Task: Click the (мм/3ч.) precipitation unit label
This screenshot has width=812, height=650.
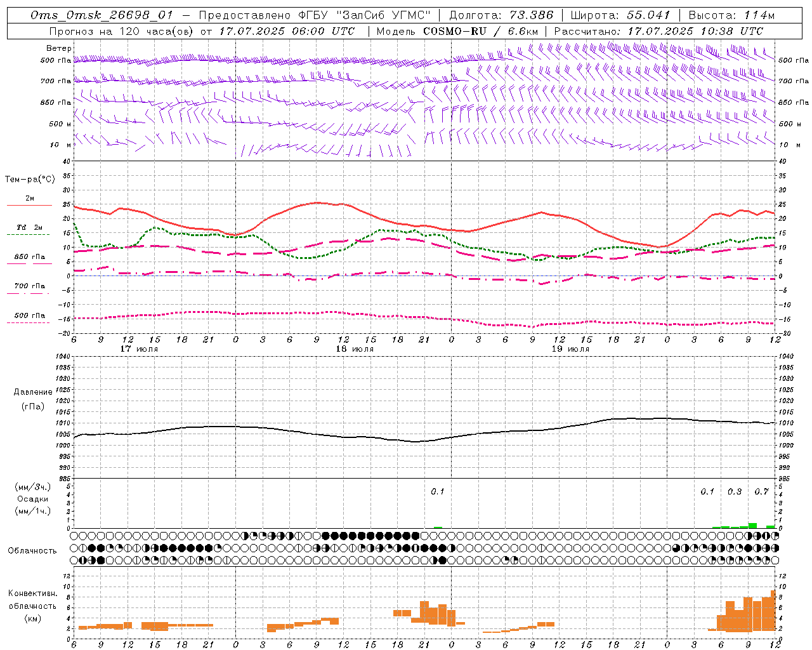Action: (x=33, y=487)
